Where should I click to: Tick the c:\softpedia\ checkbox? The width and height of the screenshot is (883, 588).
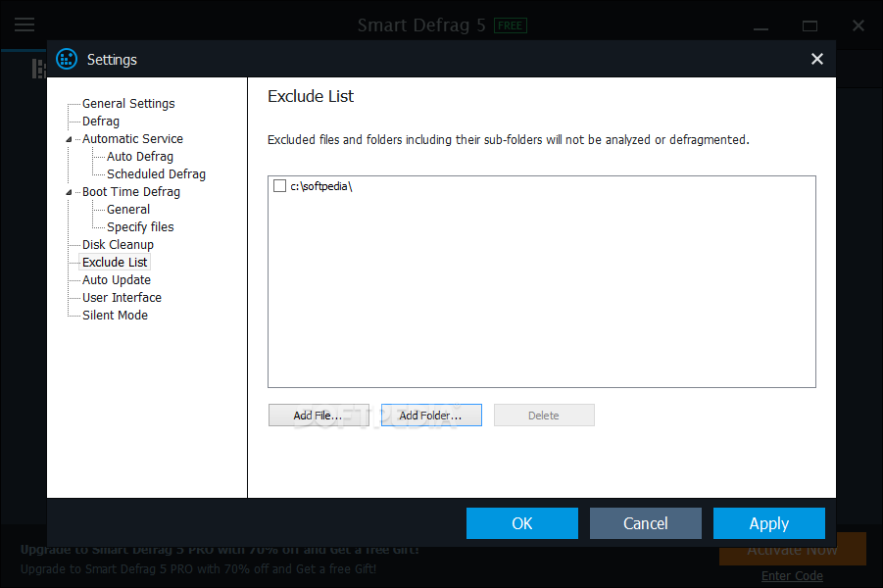[x=280, y=186]
